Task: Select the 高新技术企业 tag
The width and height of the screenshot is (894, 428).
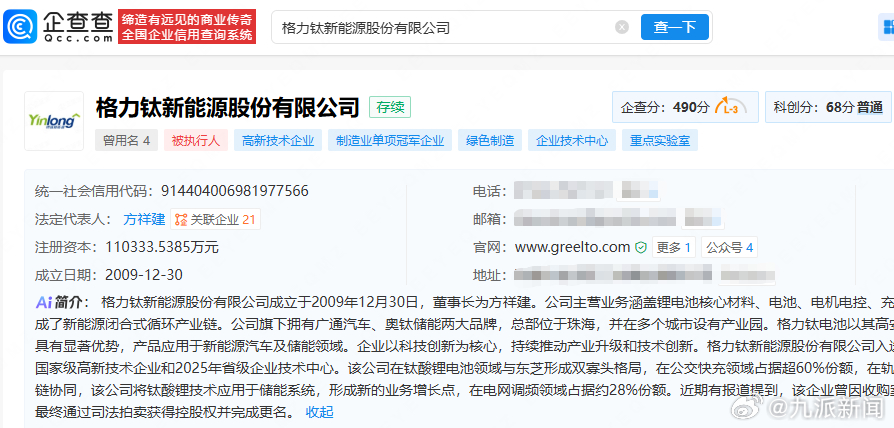Action: (278, 140)
